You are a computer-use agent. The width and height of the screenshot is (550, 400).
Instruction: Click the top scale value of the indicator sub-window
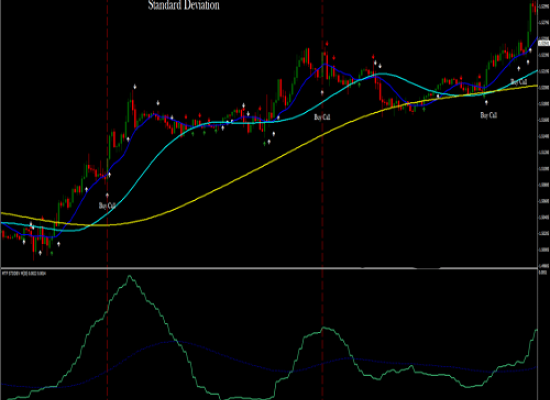click(x=542, y=272)
